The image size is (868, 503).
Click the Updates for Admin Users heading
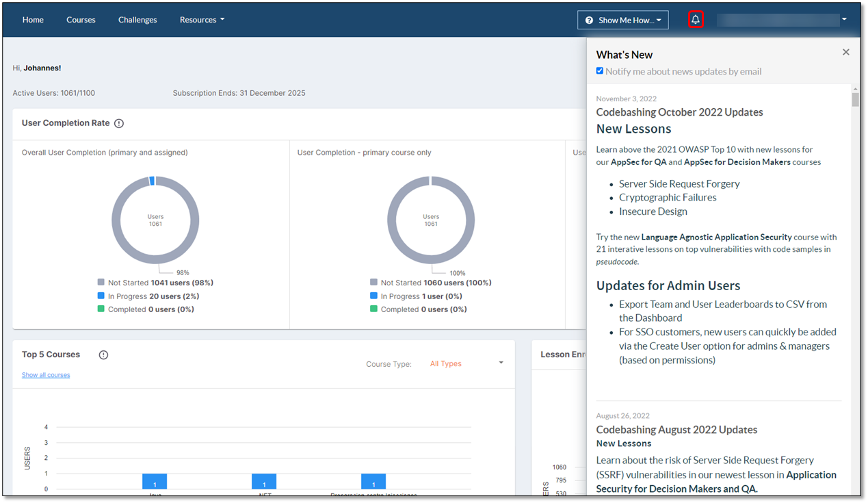668,285
